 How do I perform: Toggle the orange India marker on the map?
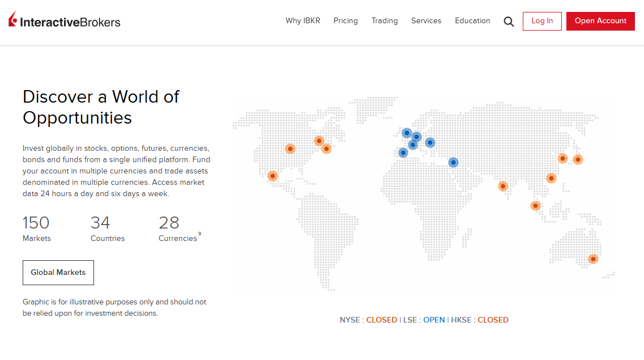coord(504,186)
